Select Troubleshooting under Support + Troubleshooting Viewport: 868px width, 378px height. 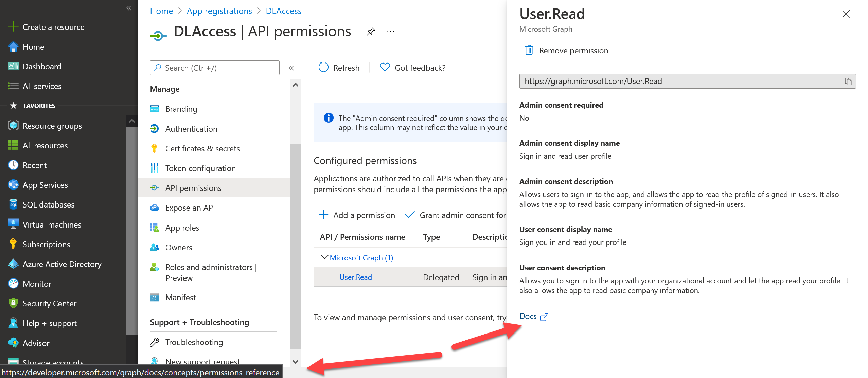(194, 342)
